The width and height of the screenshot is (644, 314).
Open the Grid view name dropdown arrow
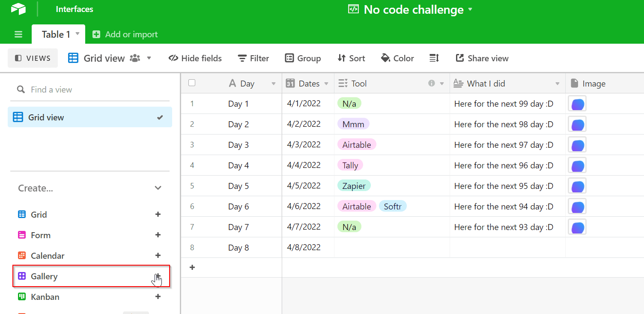pos(149,58)
